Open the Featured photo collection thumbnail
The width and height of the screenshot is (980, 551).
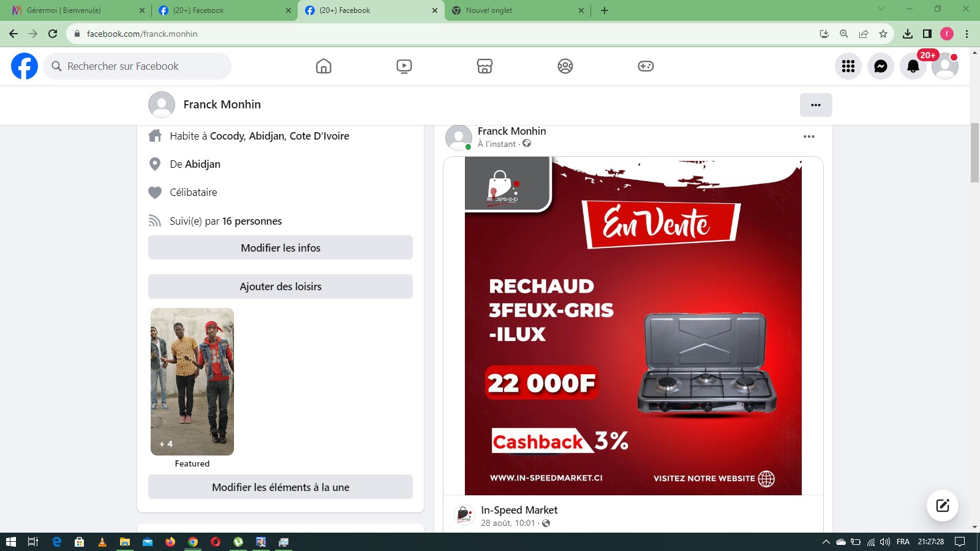[x=192, y=381]
